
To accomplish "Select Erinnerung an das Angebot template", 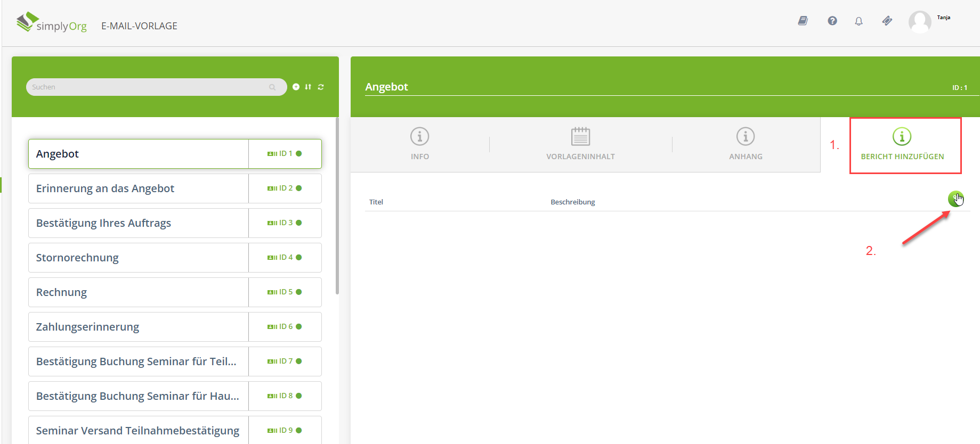I will pos(139,188).
